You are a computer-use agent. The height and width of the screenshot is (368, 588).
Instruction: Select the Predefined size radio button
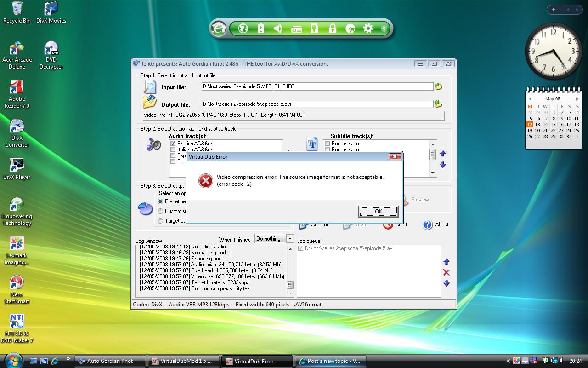(160, 201)
